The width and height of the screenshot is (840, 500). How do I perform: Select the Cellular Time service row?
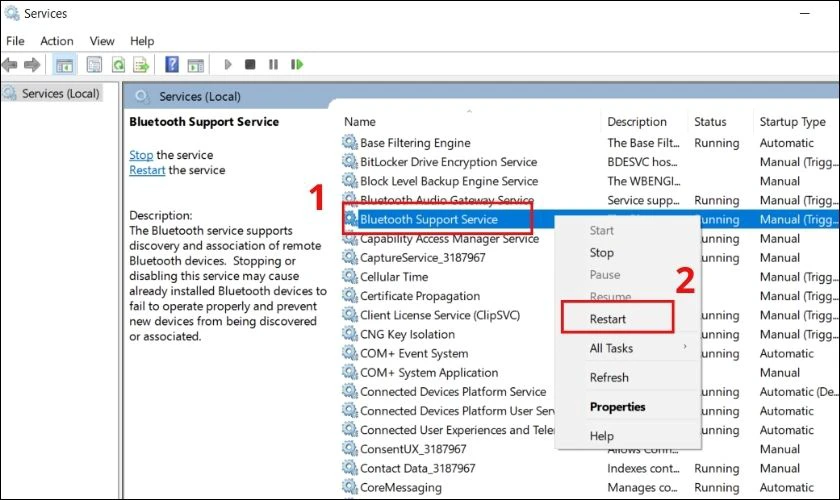pos(589,277)
